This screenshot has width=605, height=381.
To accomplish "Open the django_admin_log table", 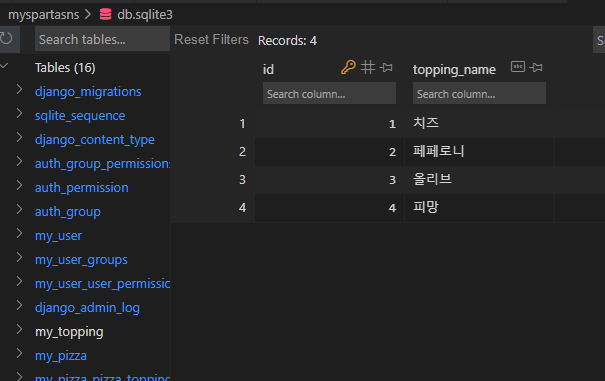I will click(87, 308).
